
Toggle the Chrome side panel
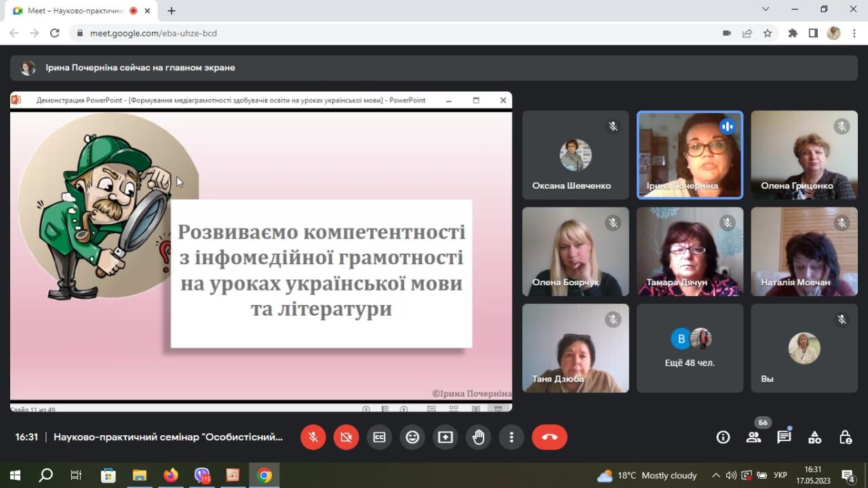(813, 33)
